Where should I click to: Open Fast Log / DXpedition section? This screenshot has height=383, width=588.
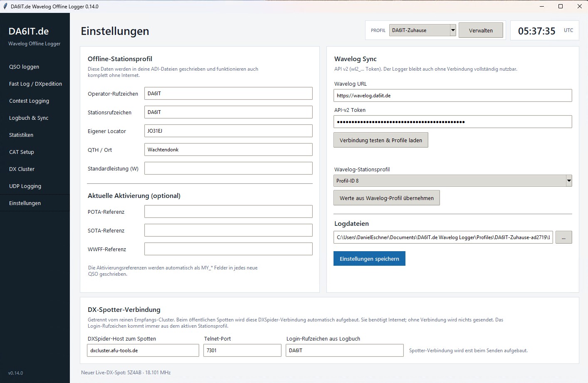coord(35,84)
